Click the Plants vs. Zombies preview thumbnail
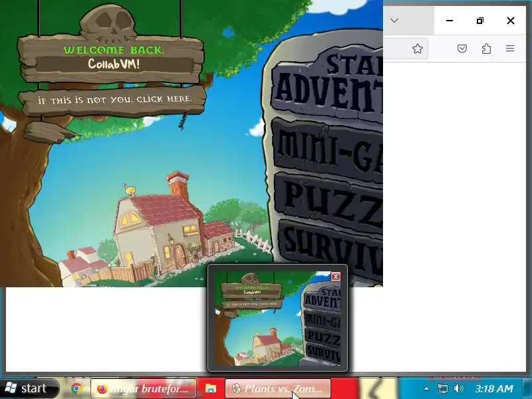The image size is (532, 399). (x=277, y=318)
